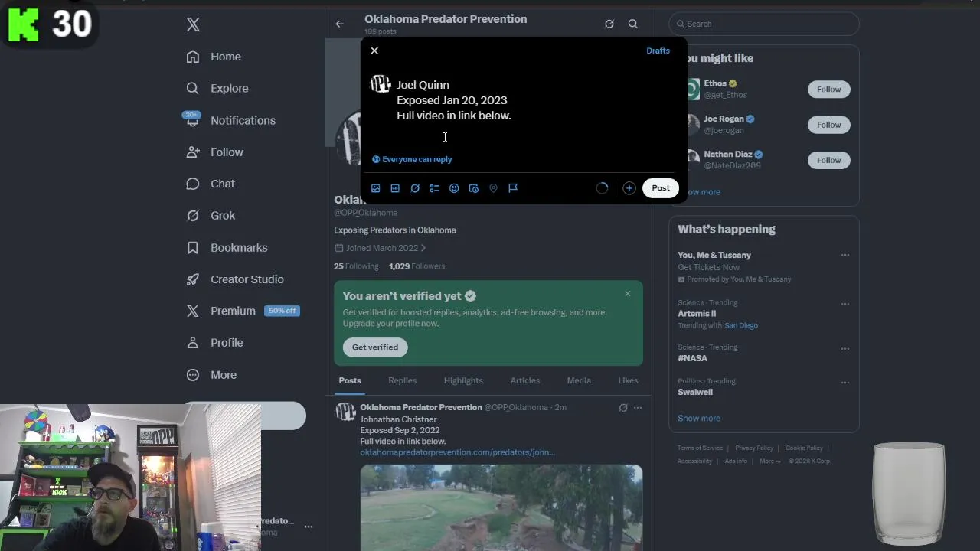Open Drafts in the composer
Viewport: 980px width, 551px height.
pyautogui.click(x=658, y=51)
